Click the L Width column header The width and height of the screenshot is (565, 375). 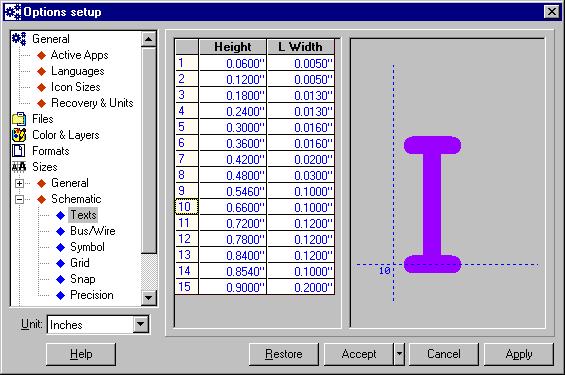[x=301, y=47]
